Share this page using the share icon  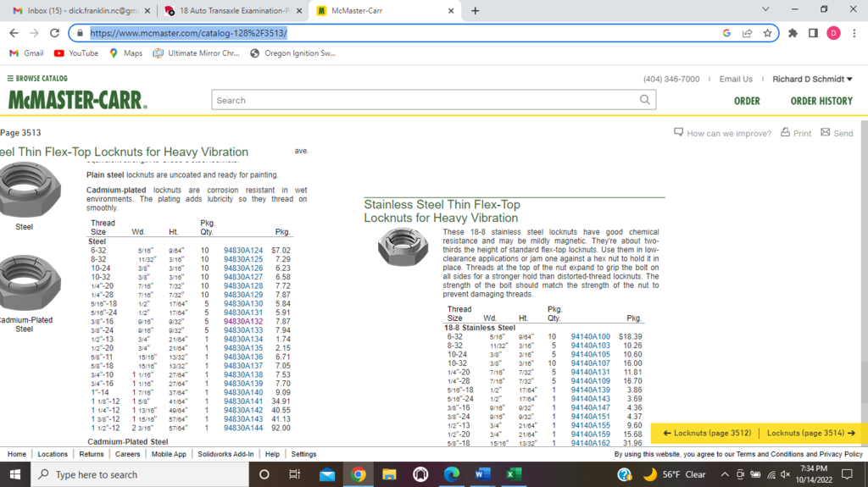(x=747, y=33)
